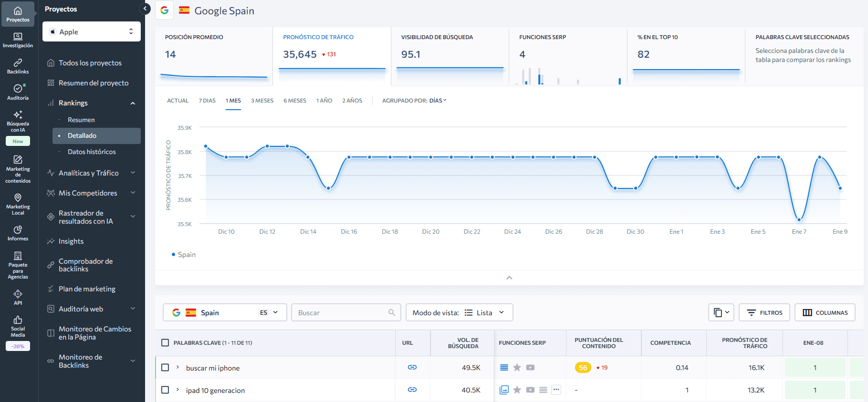This screenshot has height=402, width=868.
Task: Open the Modo de vista Lista dropdown
Action: 459,313
